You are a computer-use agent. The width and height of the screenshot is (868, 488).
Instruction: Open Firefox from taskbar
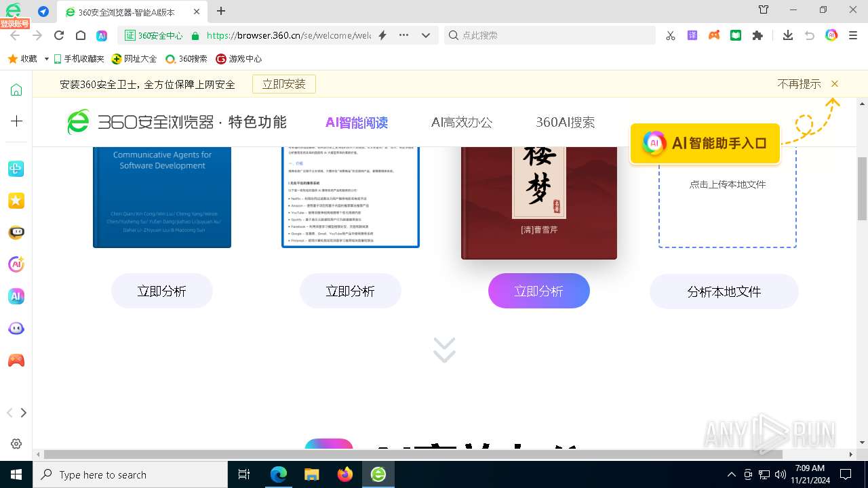point(345,474)
